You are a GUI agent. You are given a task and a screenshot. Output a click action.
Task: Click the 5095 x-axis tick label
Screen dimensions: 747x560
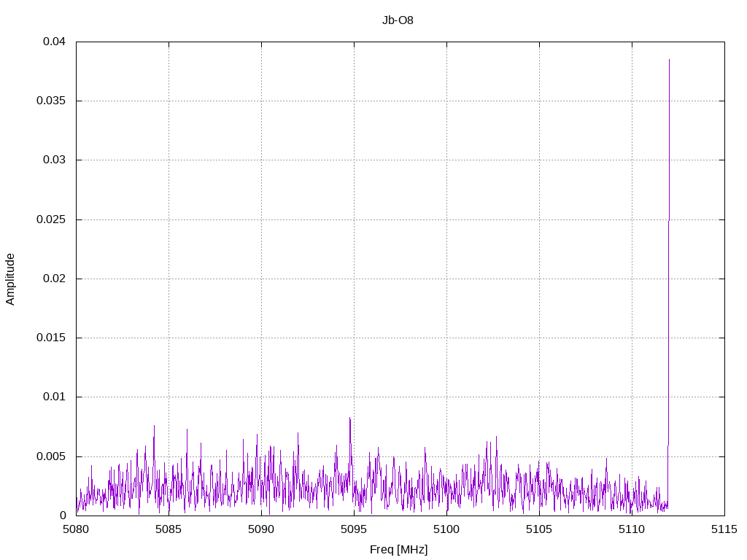(x=354, y=529)
